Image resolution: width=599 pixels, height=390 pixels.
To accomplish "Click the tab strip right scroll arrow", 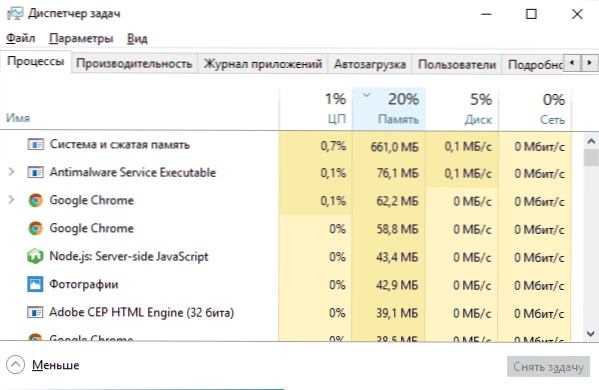I will [x=589, y=63].
